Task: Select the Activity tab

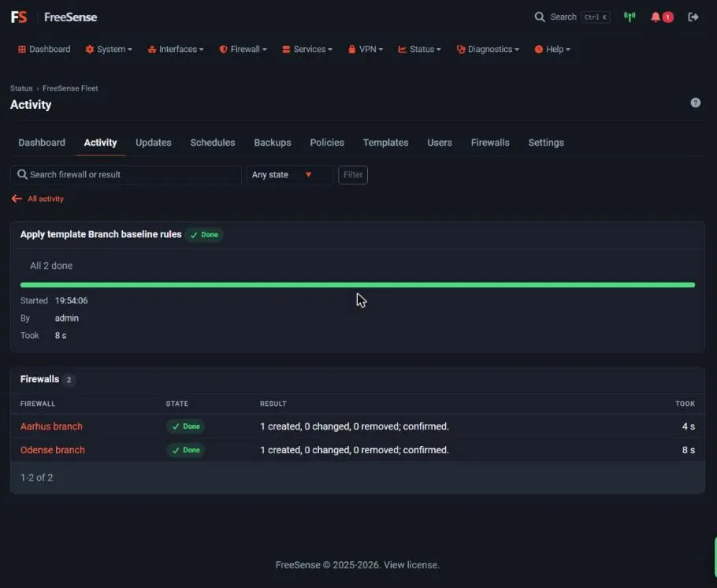Action: [100, 143]
